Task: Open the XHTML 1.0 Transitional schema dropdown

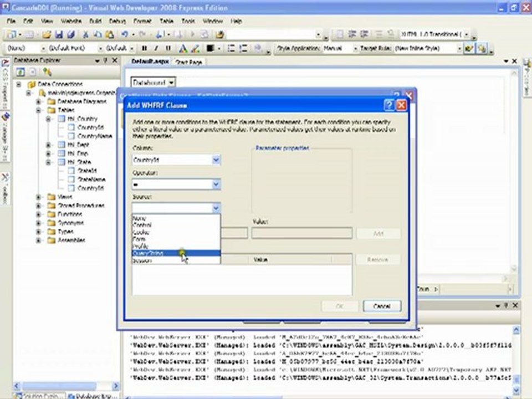Action: pos(467,34)
